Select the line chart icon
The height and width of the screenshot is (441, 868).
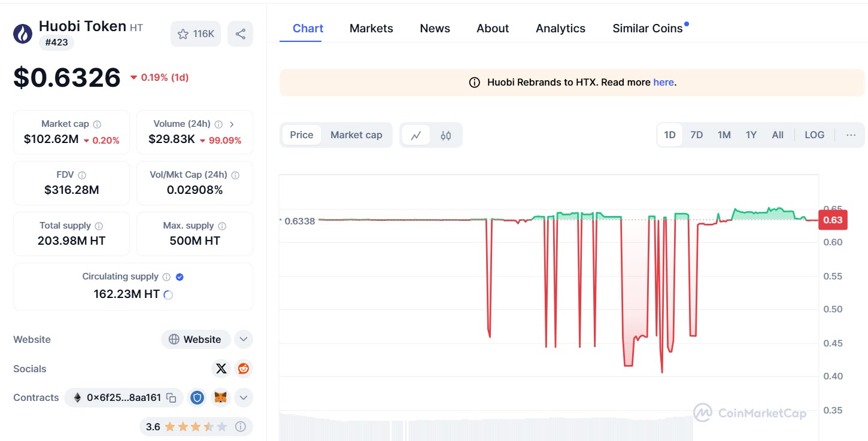(x=417, y=135)
